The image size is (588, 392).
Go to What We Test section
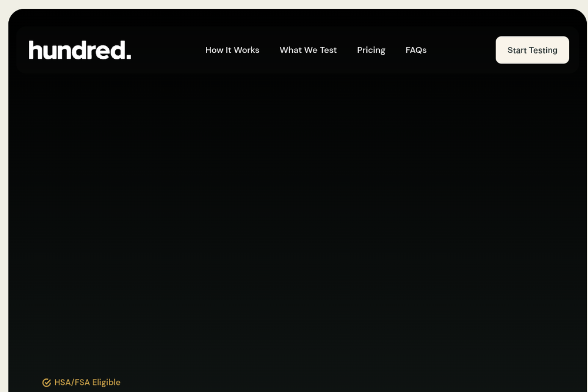[x=308, y=50]
